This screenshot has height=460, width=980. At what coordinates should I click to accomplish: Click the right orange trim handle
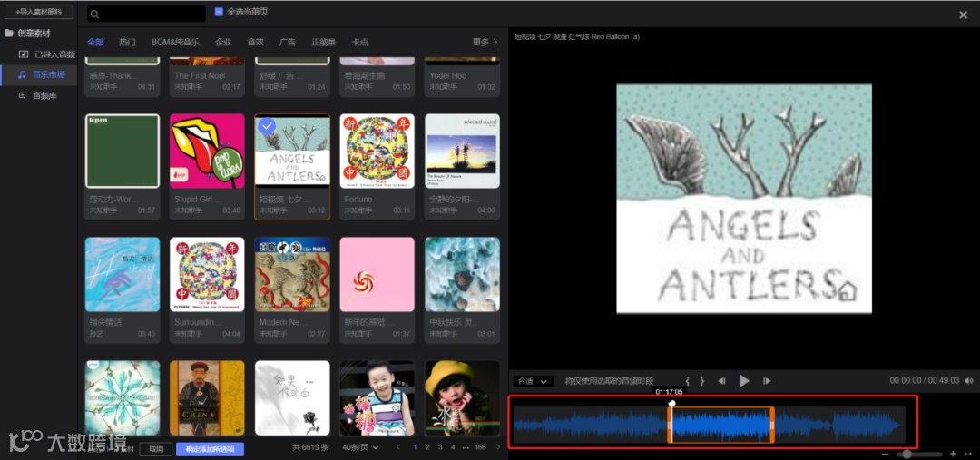[772, 425]
